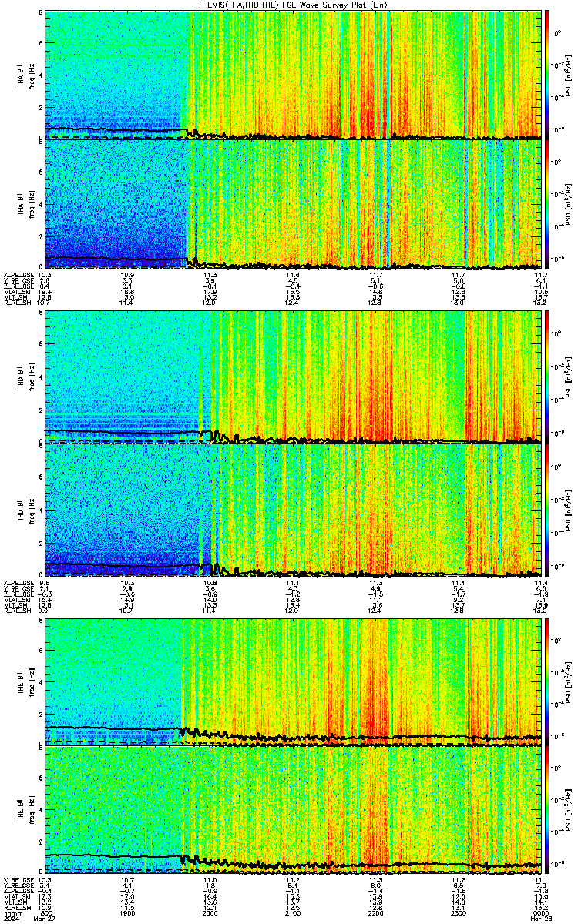
Task: Click the 2300 time tick label
Action: [x=458, y=914]
